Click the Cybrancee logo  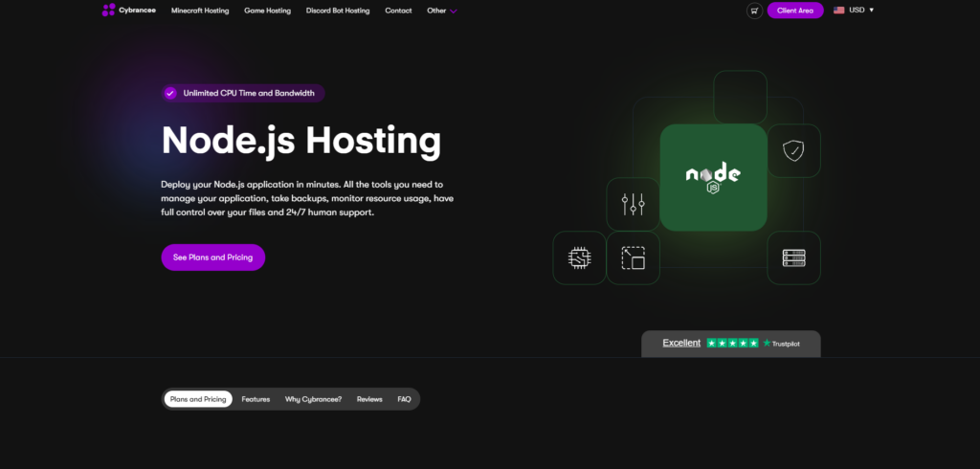pos(129,10)
